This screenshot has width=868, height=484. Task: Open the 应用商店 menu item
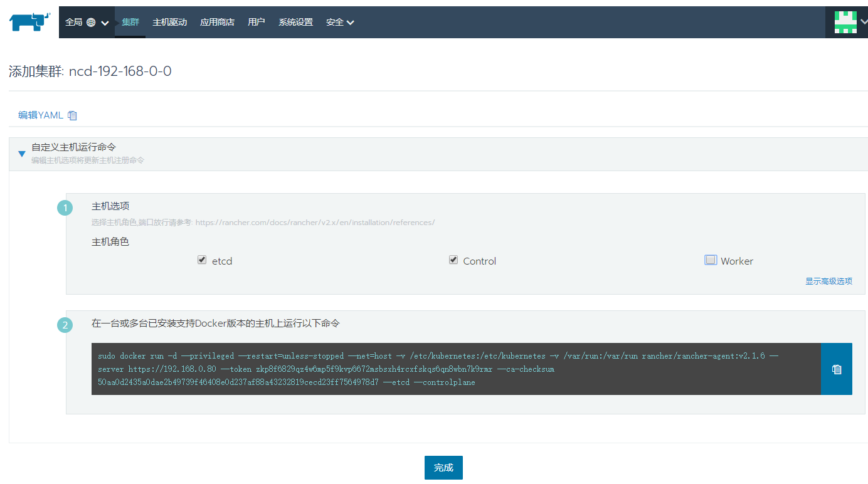217,22
